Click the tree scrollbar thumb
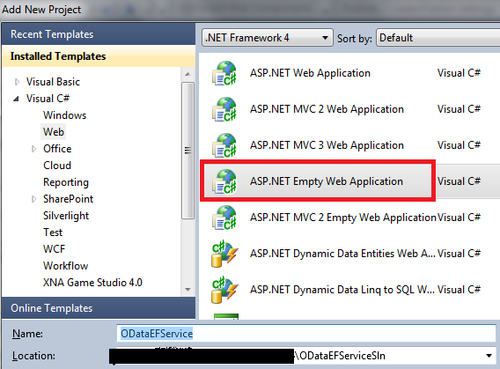Image resolution: width=500 pixels, height=369 pixels. [188, 151]
